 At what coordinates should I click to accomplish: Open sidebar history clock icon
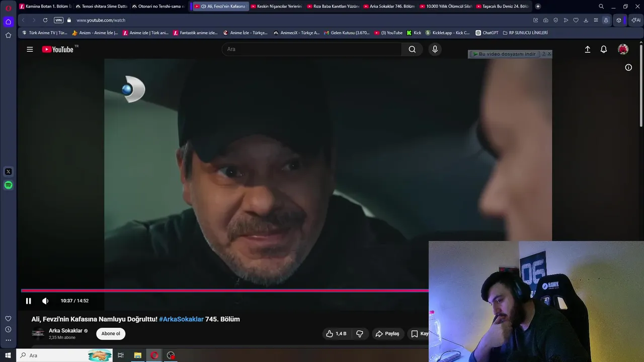(x=8, y=329)
